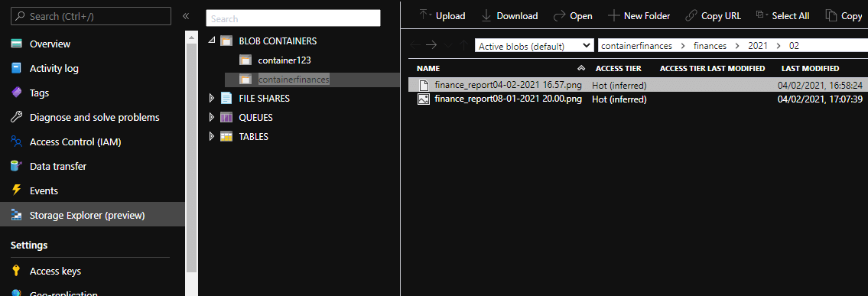The height and width of the screenshot is (296, 868).
Task: Open recent locations down chevron
Action: click(448, 45)
